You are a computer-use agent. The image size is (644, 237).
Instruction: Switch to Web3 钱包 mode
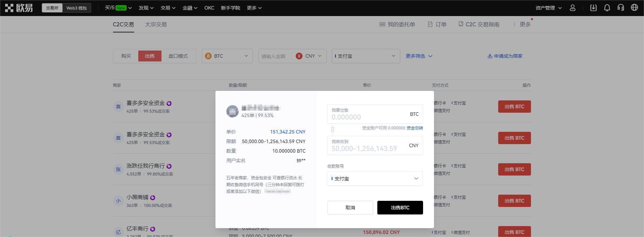click(76, 8)
